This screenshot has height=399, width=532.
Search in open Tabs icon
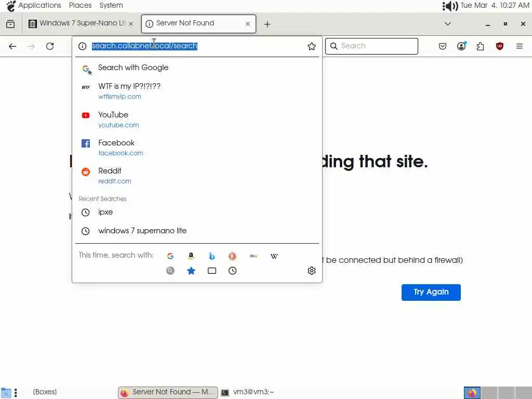pos(212,271)
